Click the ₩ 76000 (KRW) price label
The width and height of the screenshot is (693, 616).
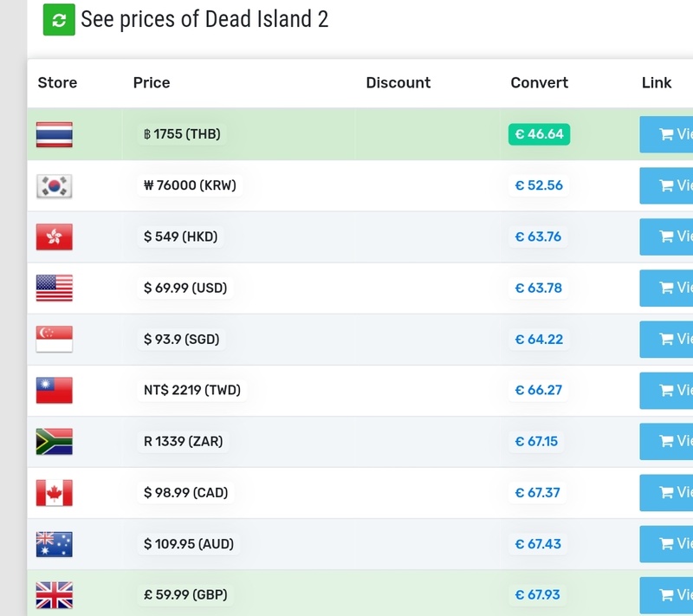[190, 185]
